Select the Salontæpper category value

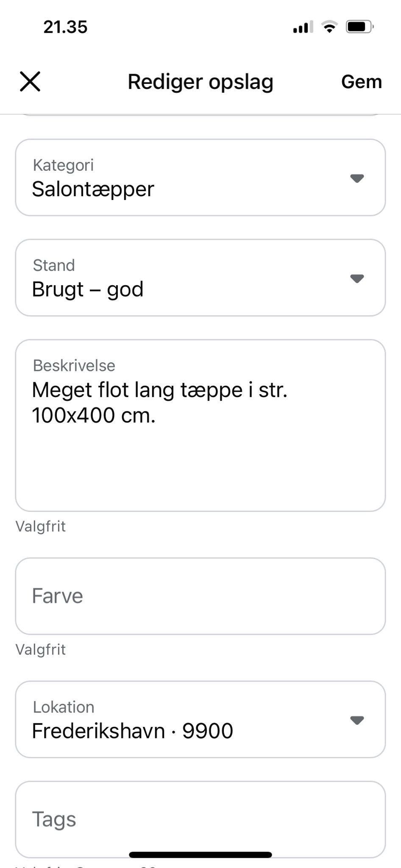tap(93, 189)
